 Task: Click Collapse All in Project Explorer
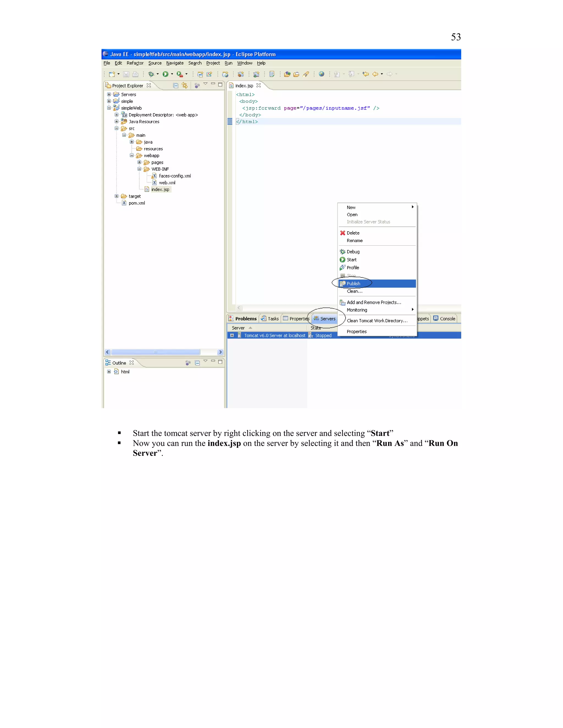pos(176,85)
